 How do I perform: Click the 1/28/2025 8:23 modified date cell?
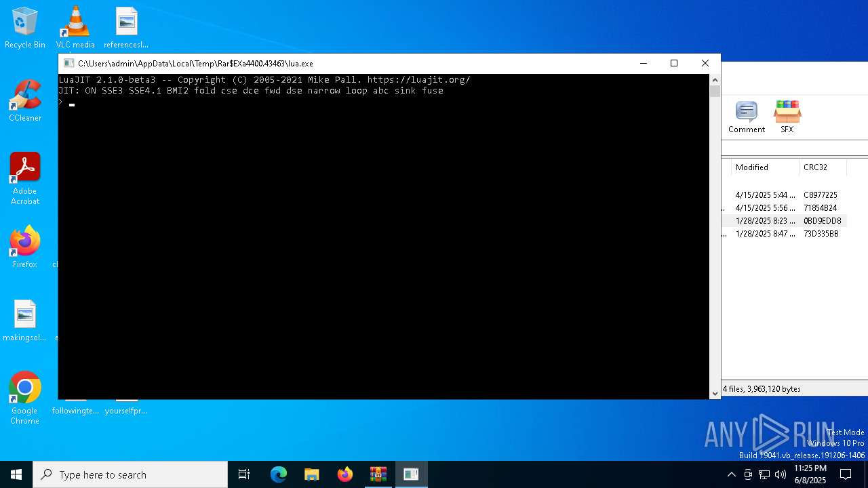click(765, 221)
